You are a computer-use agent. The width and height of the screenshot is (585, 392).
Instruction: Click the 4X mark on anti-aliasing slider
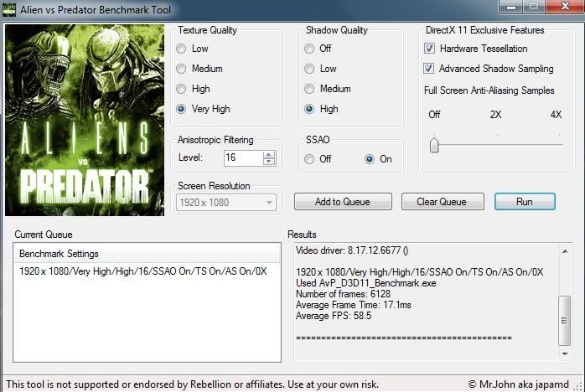(x=557, y=115)
